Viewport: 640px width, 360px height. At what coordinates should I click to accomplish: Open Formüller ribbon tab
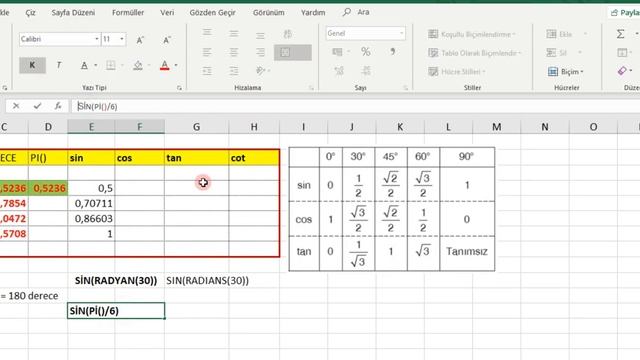pos(128,13)
